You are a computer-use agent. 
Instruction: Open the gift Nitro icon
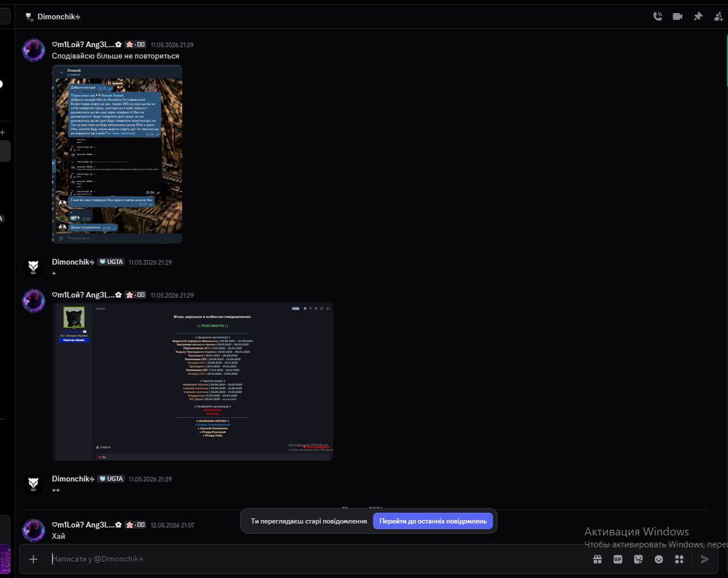pyautogui.click(x=597, y=559)
